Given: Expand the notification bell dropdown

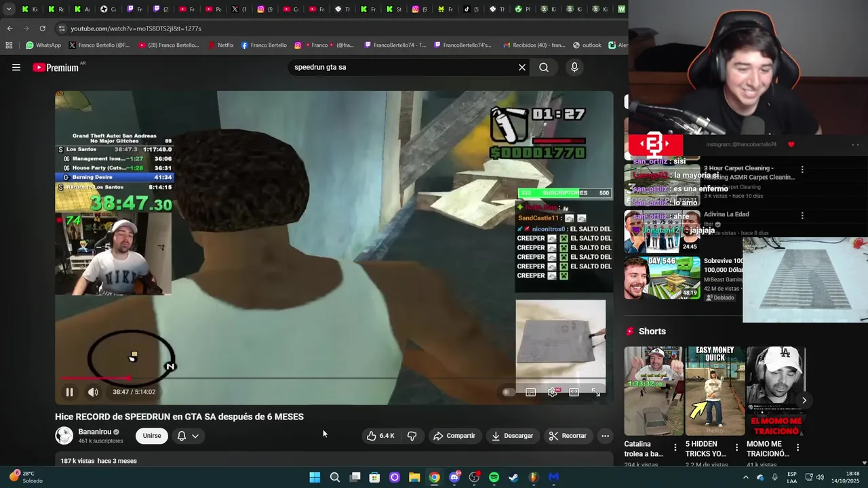Looking at the screenshot, I should coord(188,436).
